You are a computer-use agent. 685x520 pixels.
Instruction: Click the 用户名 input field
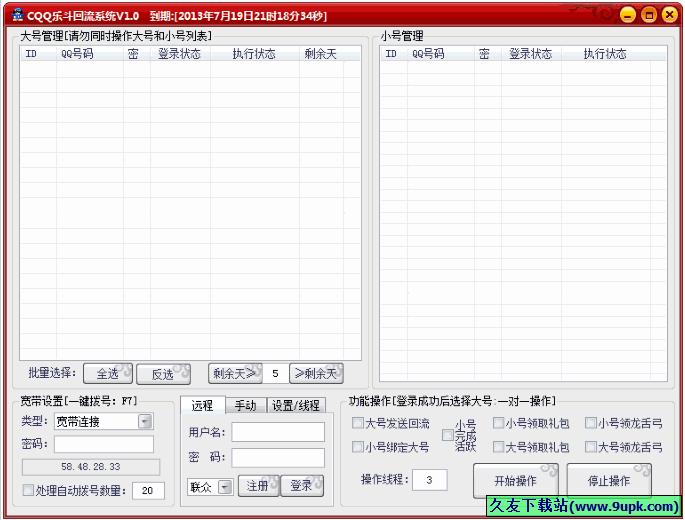pos(278,432)
